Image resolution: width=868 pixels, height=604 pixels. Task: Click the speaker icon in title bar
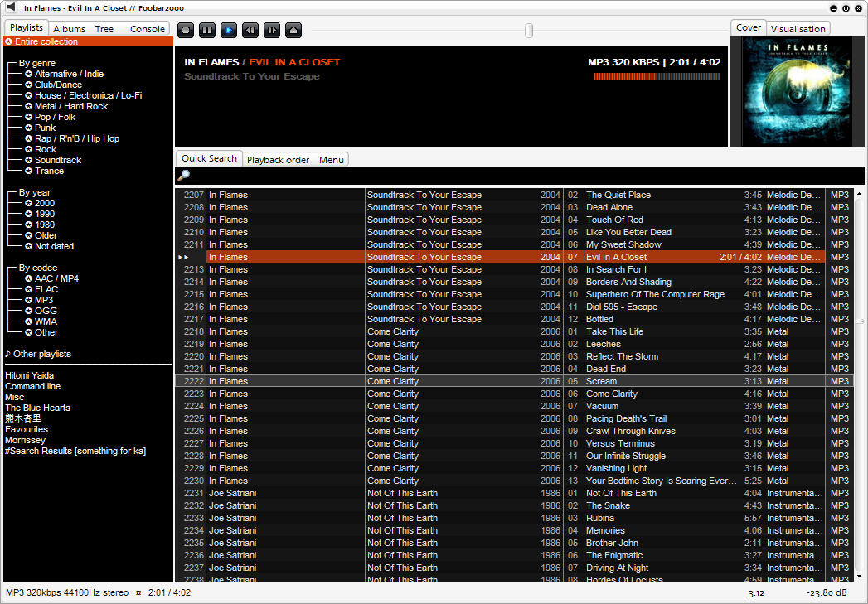tap(12, 7)
